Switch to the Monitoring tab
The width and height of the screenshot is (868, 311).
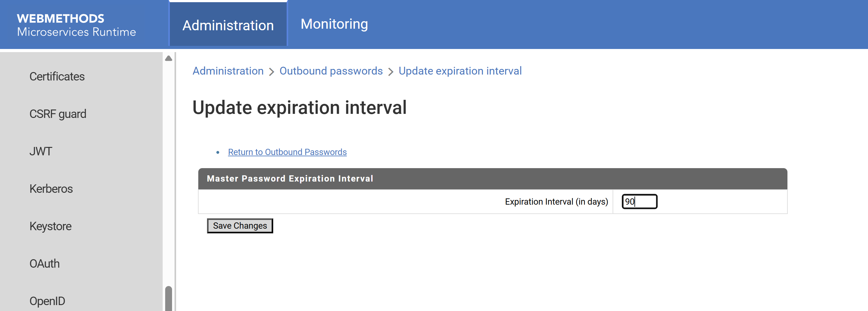pos(334,24)
